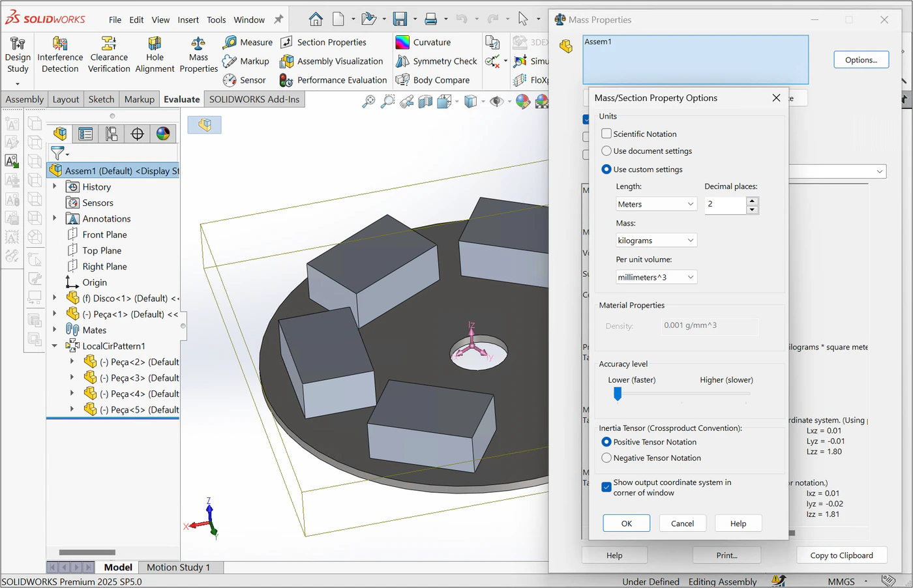Open the Length units dropdown
Screen dimensions: 913x588
pyautogui.click(x=657, y=204)
